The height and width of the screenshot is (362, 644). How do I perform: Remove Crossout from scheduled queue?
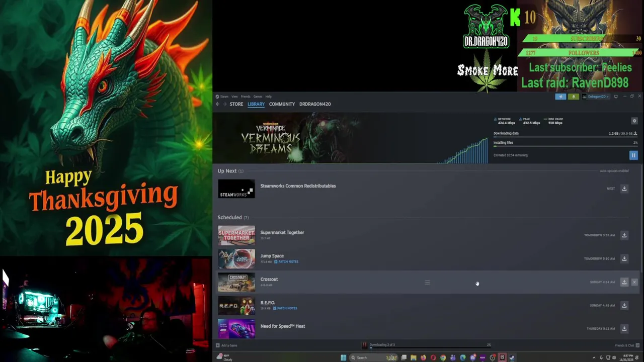(634, 282)
